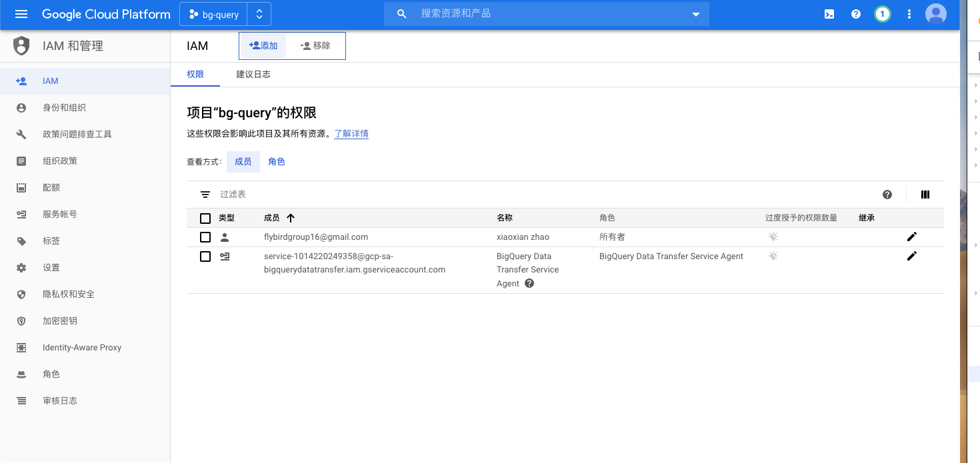
Task: Click the search magnifier icon
Action: (401, 14)
